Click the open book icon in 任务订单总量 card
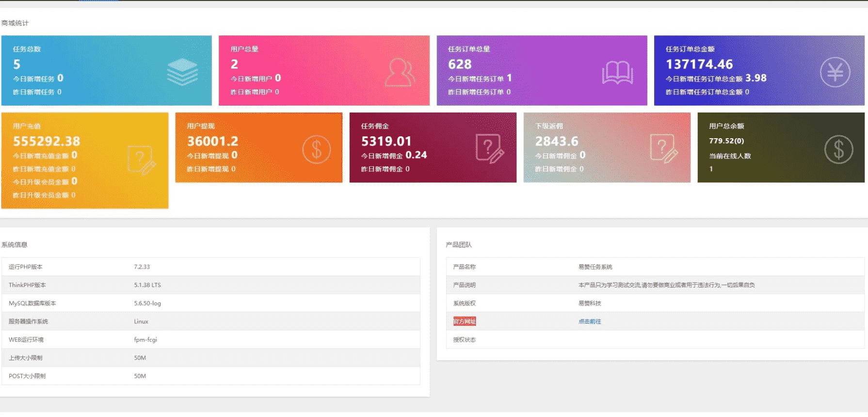Viewport: 868px width, 417px height. (x=617, y=72)
